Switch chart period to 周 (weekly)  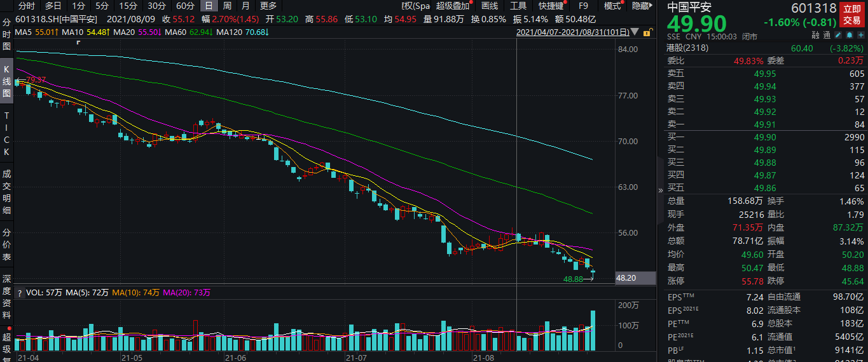coord(227,6)
